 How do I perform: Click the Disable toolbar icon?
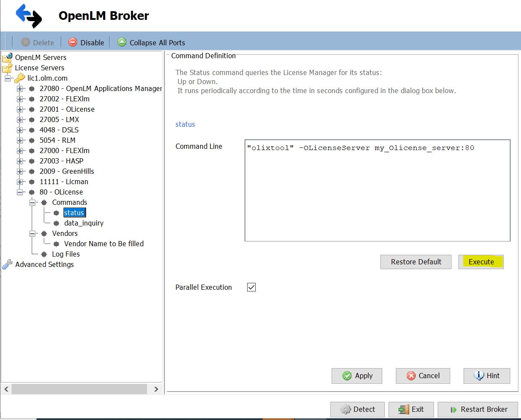click(72, 42)
